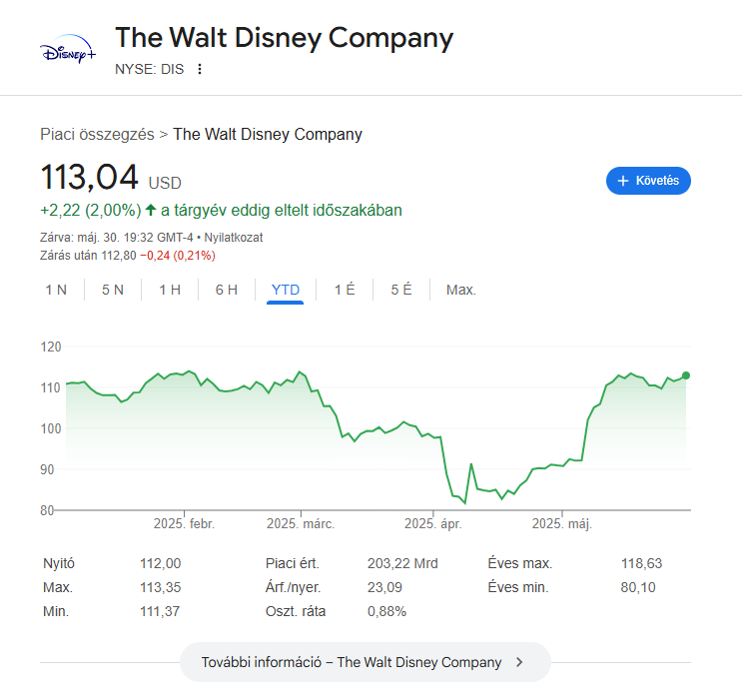Click the Éves min. value 80,10

tap(638, 587)
